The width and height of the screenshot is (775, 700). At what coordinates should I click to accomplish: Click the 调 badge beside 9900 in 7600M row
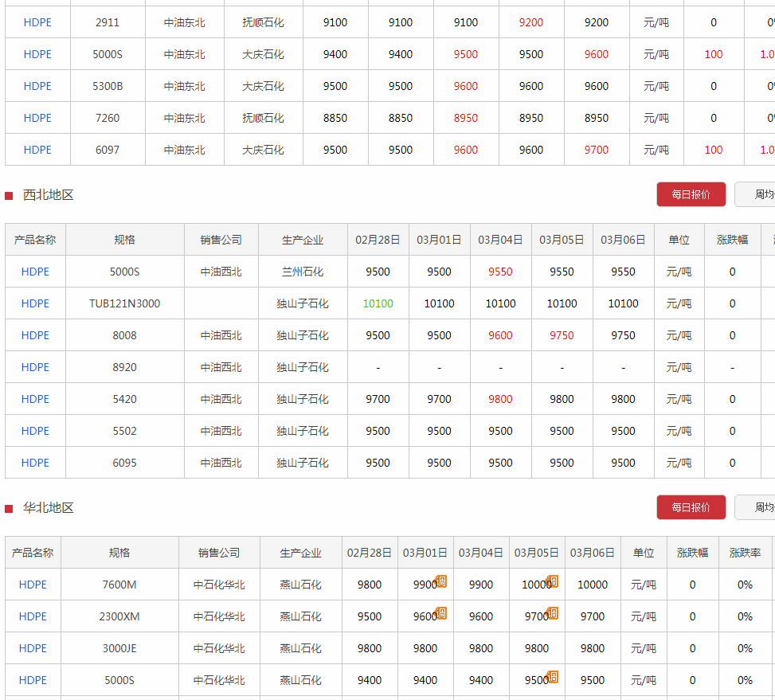(441, 581)
